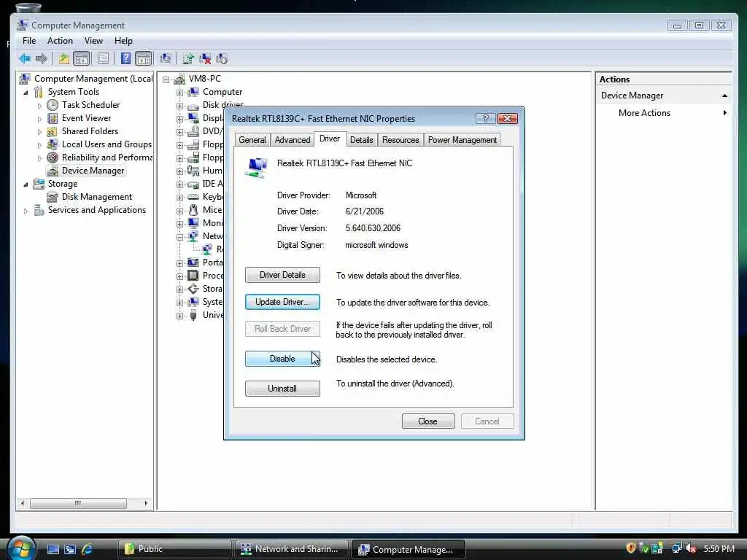
Task: Expand Services and Applications node
Action: pos(26,211)
